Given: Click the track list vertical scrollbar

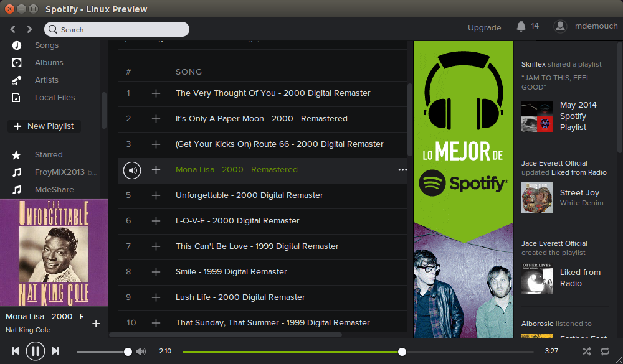Looking at the screenshot, I should click(410, 119).
